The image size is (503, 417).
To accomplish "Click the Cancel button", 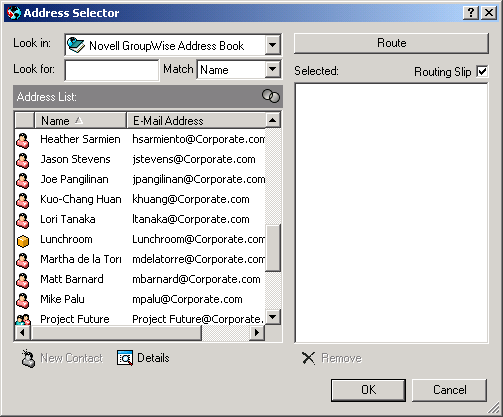I will coord(449,390).
